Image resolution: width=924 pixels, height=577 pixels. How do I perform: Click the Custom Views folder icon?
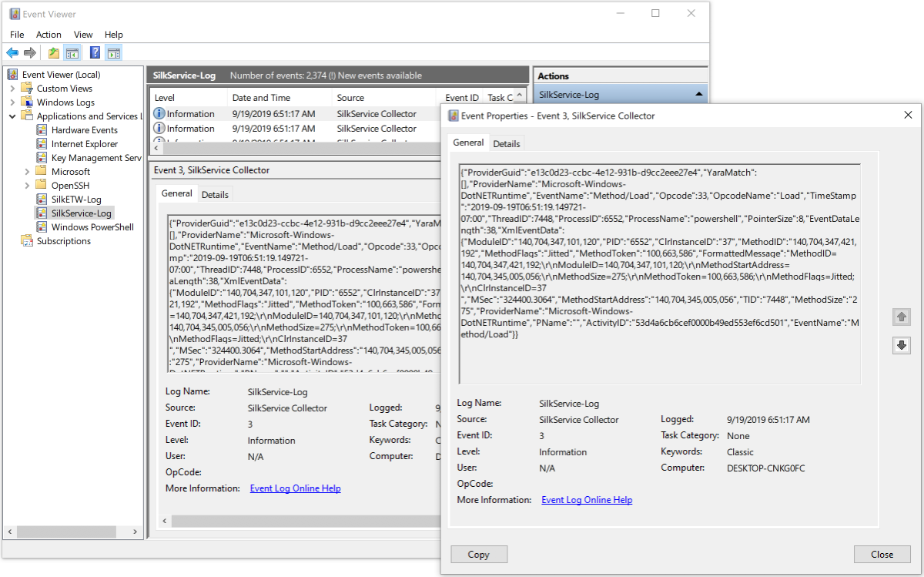[28, 89]
